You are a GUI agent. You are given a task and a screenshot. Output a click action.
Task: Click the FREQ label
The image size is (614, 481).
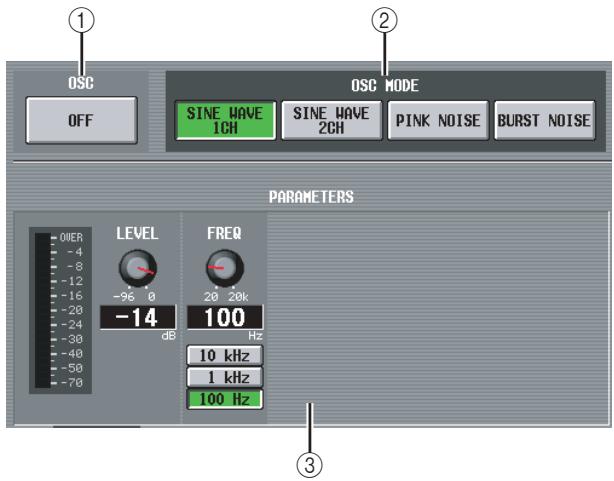coord(224,233)
